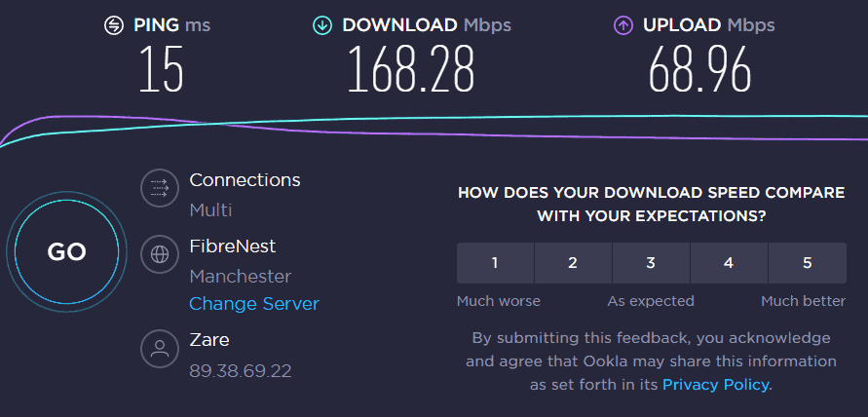Select the Connections multi-arrows icon
868x417 pixels.
(x=160, y=188)
